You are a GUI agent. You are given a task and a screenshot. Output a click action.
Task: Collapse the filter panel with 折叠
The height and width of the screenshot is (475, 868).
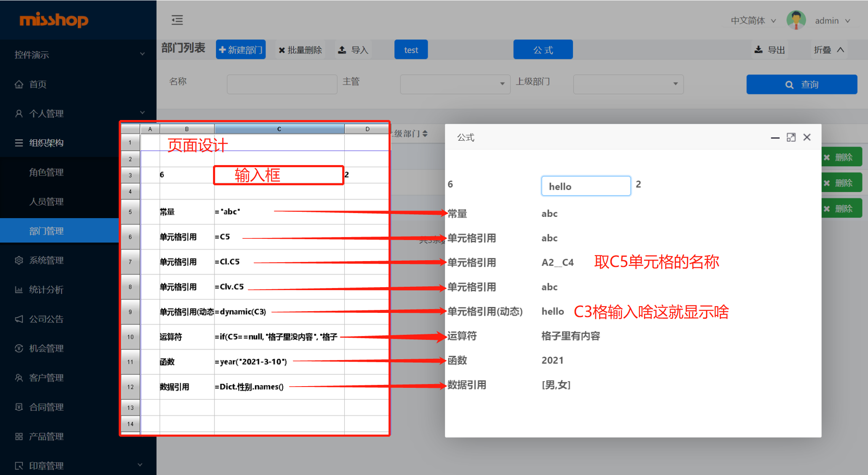pyautogui.click(x=828, y=50)
